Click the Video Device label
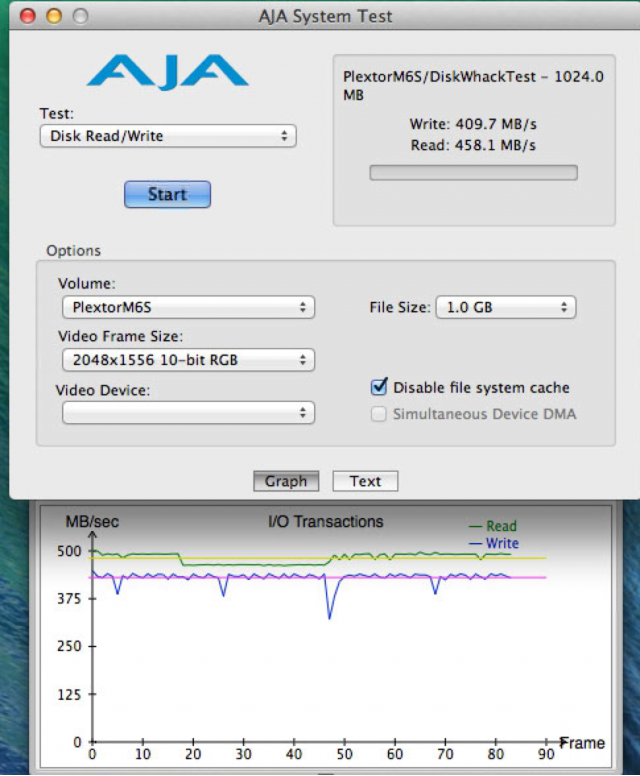Image resolution: width=640 pixels, height=776 pixels. tap(102, 390)
